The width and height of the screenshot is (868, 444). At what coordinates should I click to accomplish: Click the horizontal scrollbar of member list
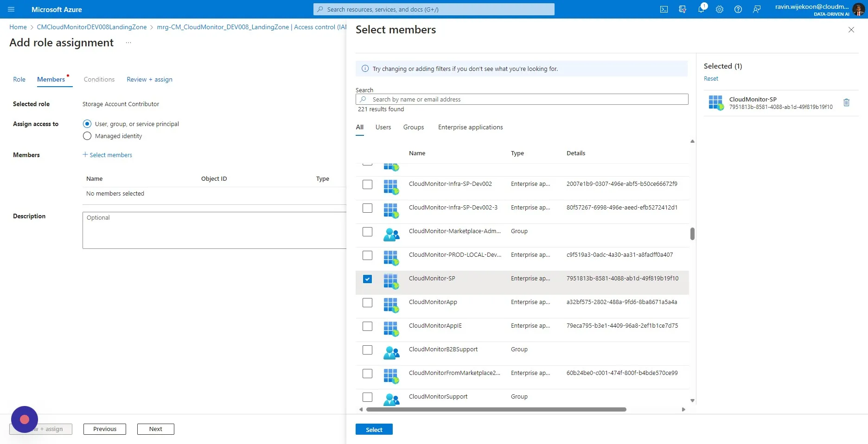click(x=496, y=409)
